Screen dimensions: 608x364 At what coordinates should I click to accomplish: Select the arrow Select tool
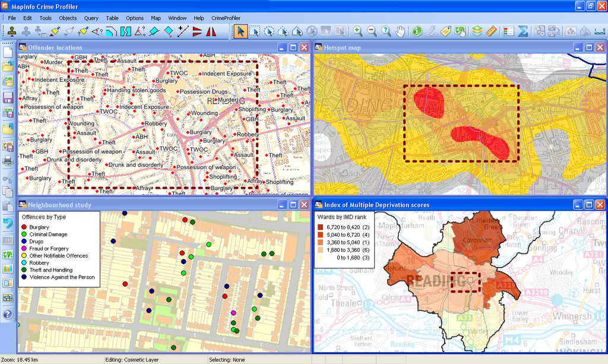[x=240, y=31]
